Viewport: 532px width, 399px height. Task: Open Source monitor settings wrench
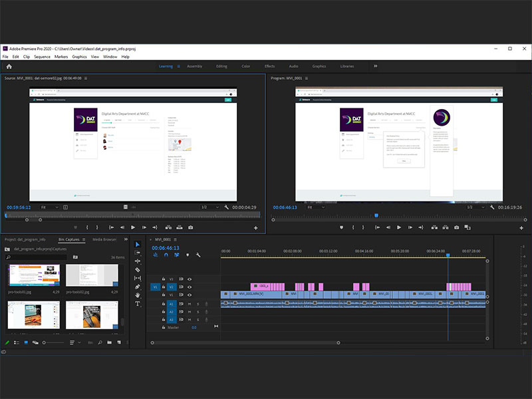tap(226, 207)
